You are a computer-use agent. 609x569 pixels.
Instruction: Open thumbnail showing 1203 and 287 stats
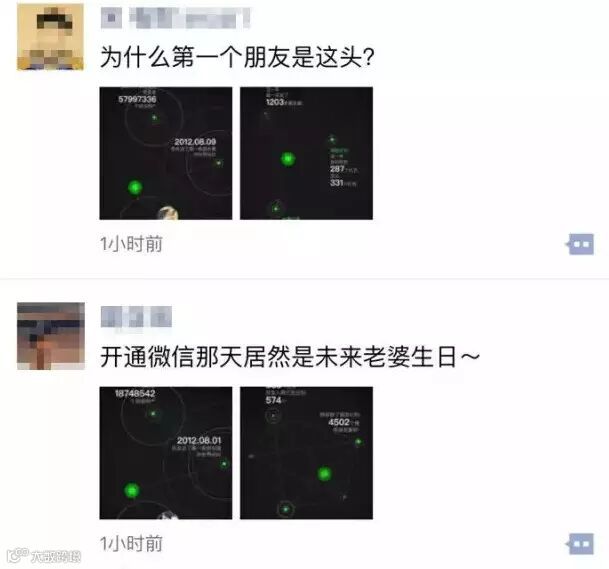(x=306, y=153)
